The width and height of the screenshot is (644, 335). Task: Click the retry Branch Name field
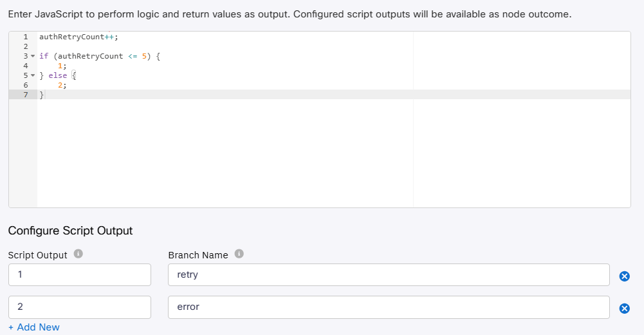point(389,275)
